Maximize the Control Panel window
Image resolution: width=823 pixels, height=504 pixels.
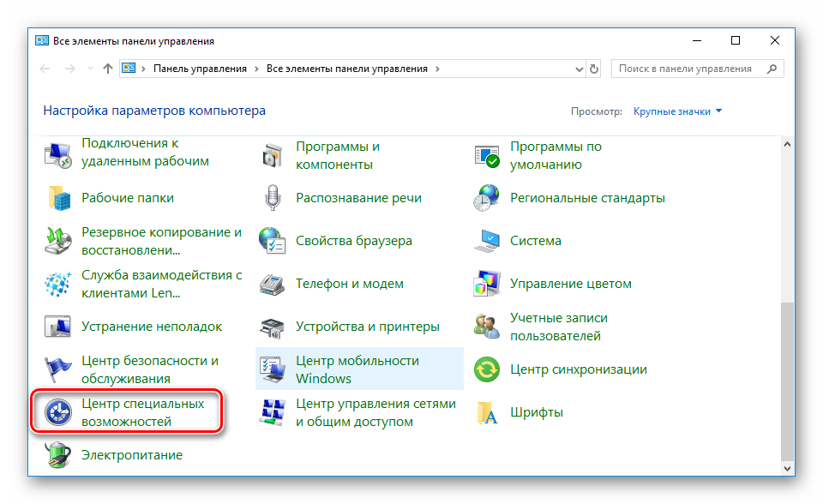pyautogui.click(x=736, y=40)
